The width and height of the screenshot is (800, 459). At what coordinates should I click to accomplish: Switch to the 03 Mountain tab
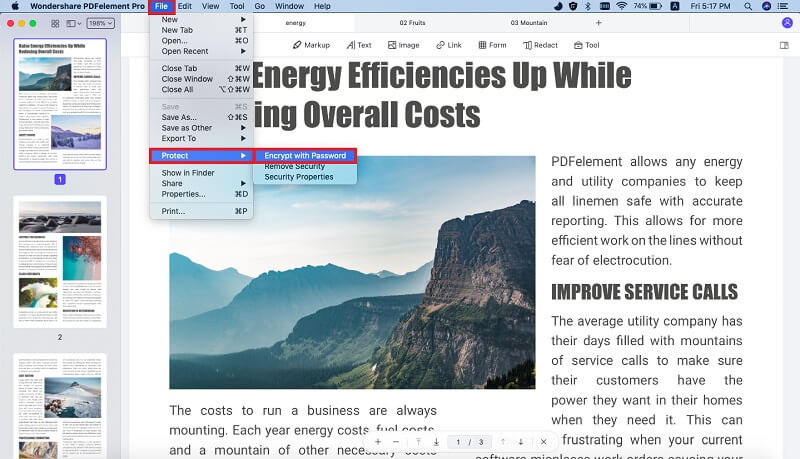529,23
